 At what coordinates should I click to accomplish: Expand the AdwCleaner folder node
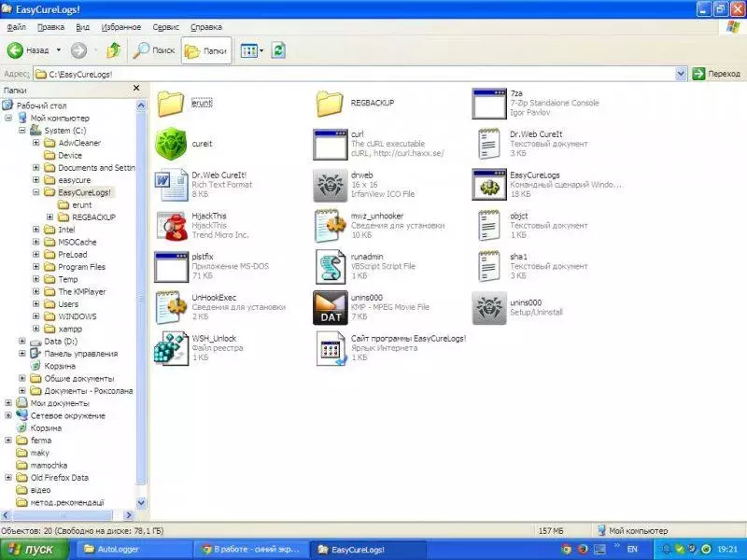(36, 143)
